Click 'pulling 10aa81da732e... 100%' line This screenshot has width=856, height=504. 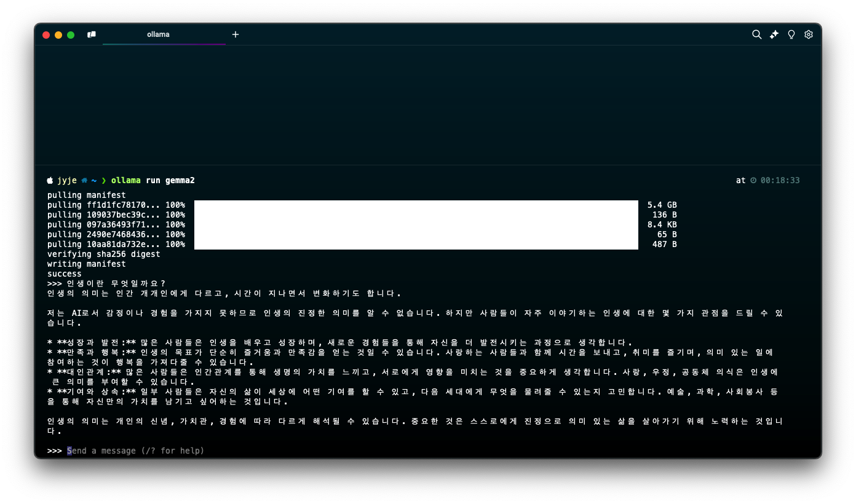116,244
